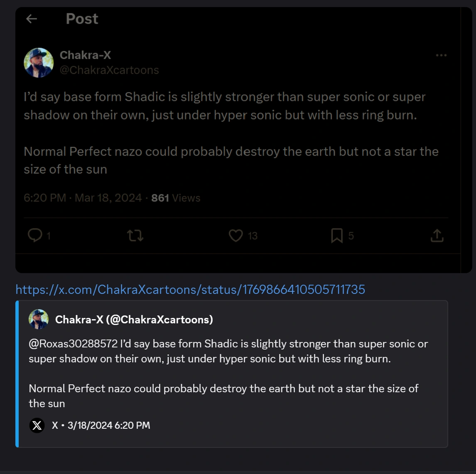Open the three-dot more options menu
476x474 pixels.
pyautogui.click(x=441, y=55)
